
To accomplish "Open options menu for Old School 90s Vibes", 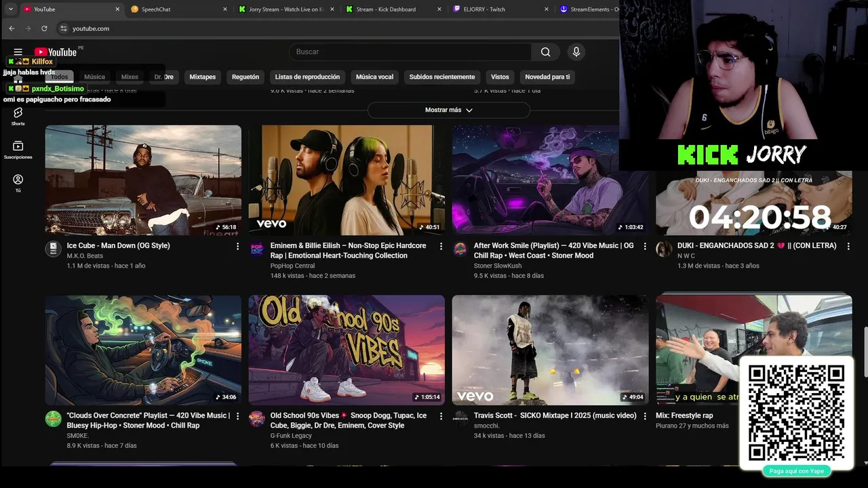I will coord(441,415).
